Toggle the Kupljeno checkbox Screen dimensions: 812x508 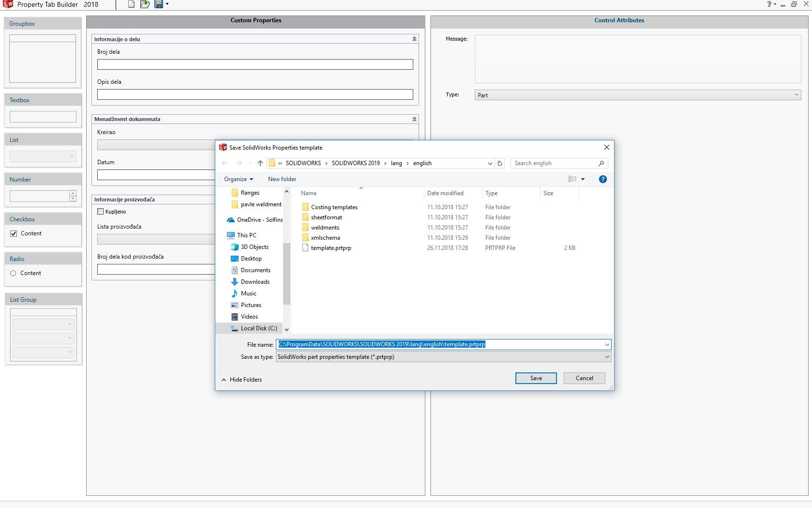pos(101,211)
